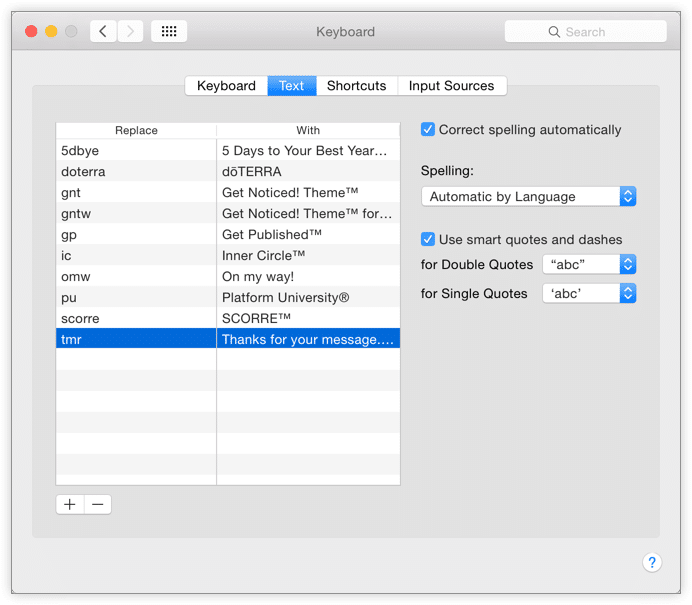This screenshot has height=605, width=692.
Task: Show all preferences grid icon
Action: click(169, 32)
